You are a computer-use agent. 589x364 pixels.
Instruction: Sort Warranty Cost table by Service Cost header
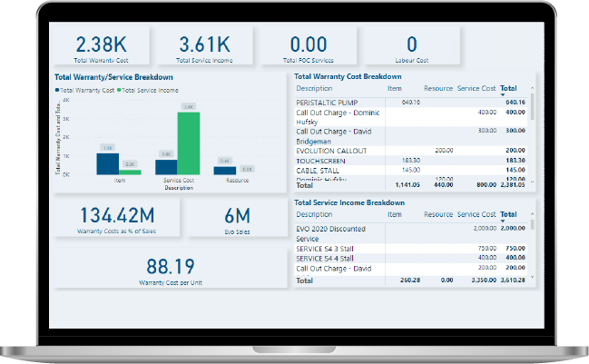(476, 88)
